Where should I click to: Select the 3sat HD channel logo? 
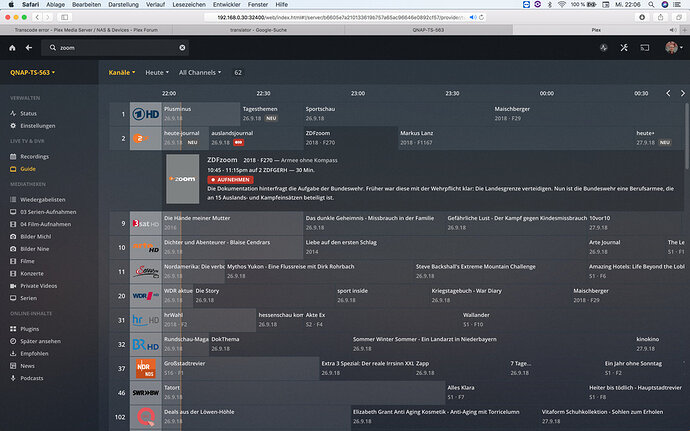click(x=146, y=224)
